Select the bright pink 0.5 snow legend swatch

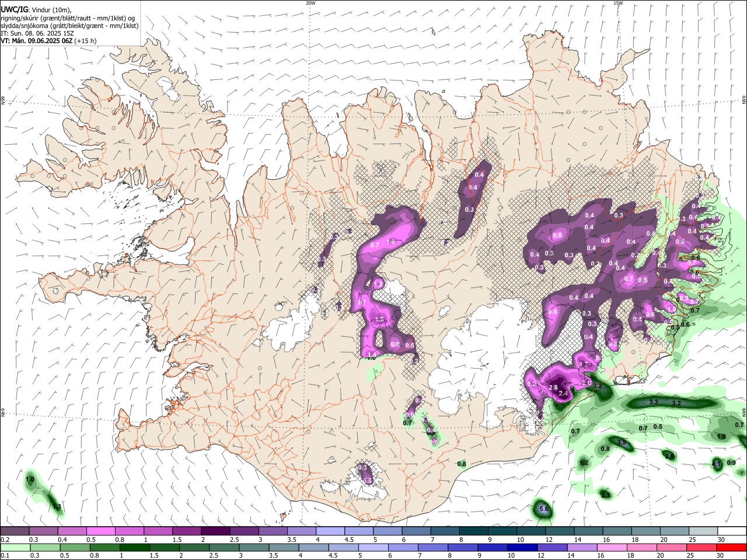(x=100, y=531)
